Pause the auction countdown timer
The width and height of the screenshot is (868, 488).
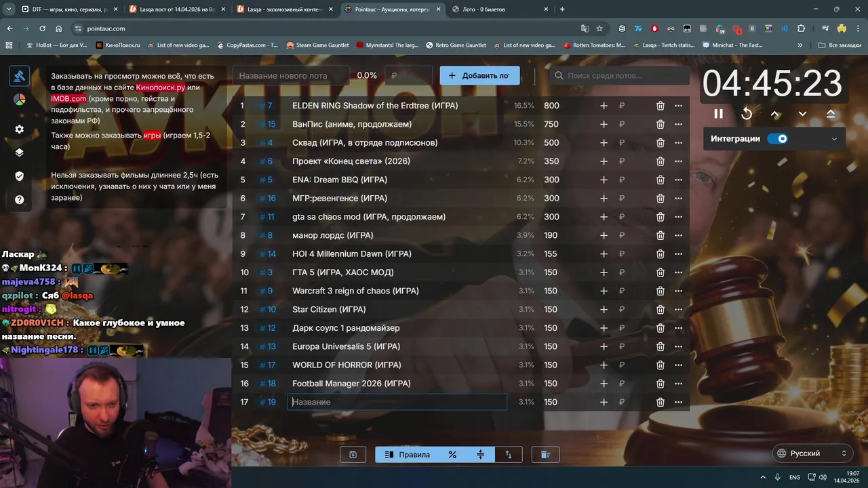[x=718, y=114]
